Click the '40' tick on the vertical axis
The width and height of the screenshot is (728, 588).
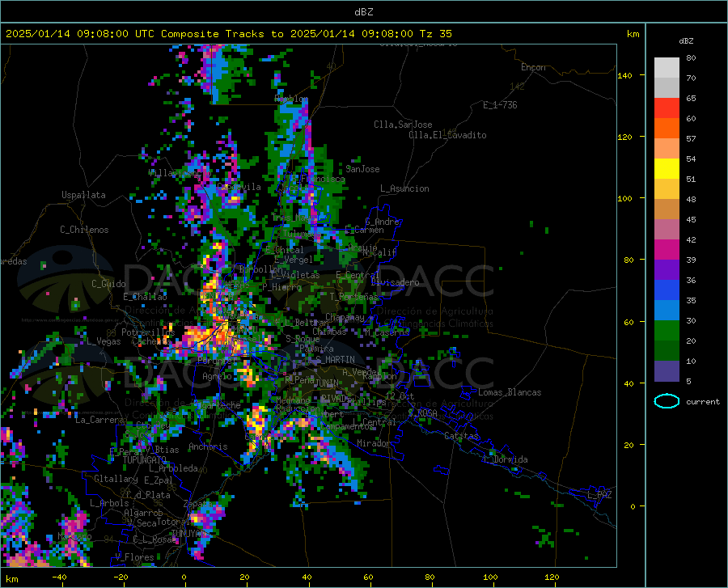click(629, 383)
